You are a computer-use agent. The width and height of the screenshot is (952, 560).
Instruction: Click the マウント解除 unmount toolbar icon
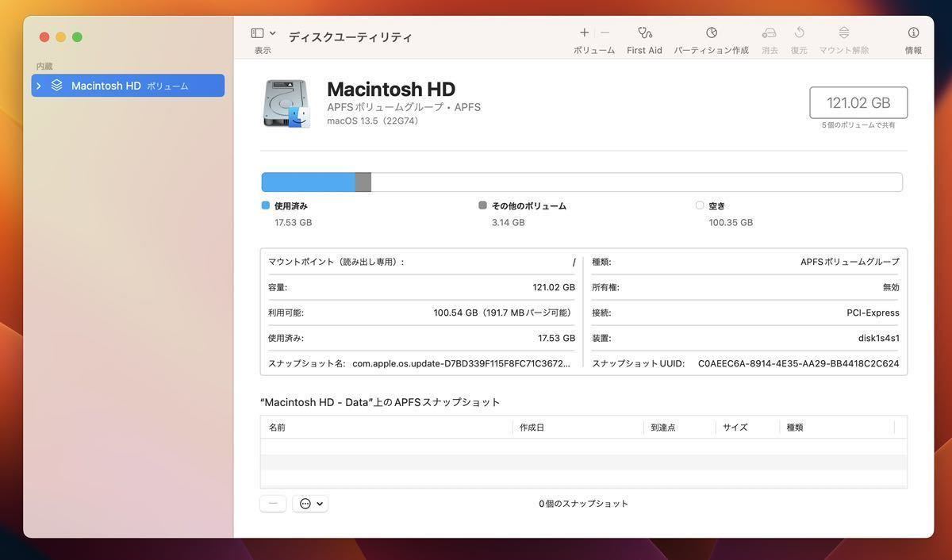point(844,33)
